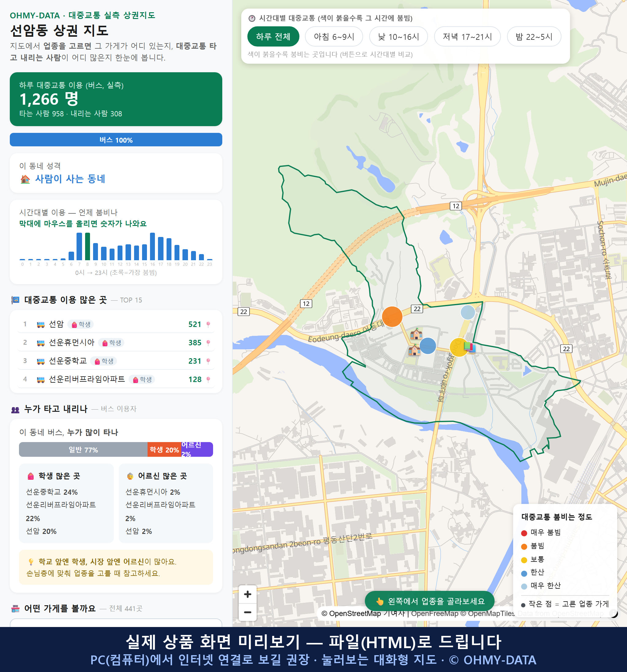
Task: Click the bus icon next to 선운휴먼시아
Action: click(40, 343)
